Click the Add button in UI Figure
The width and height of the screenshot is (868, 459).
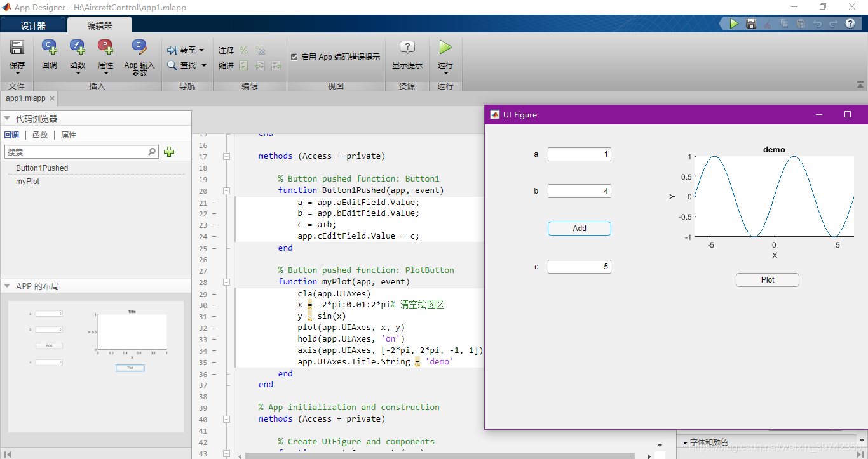click(x=579, y=229)
